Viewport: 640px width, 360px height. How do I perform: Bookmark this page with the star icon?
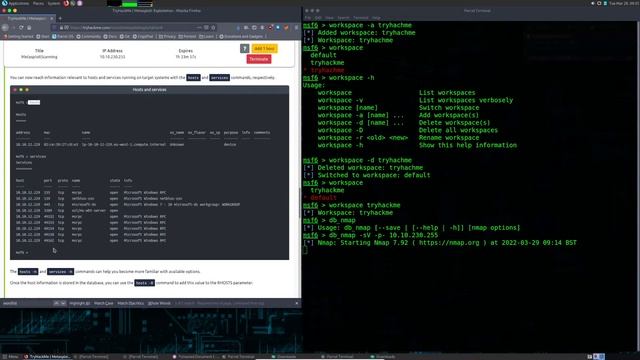point(213,28)
